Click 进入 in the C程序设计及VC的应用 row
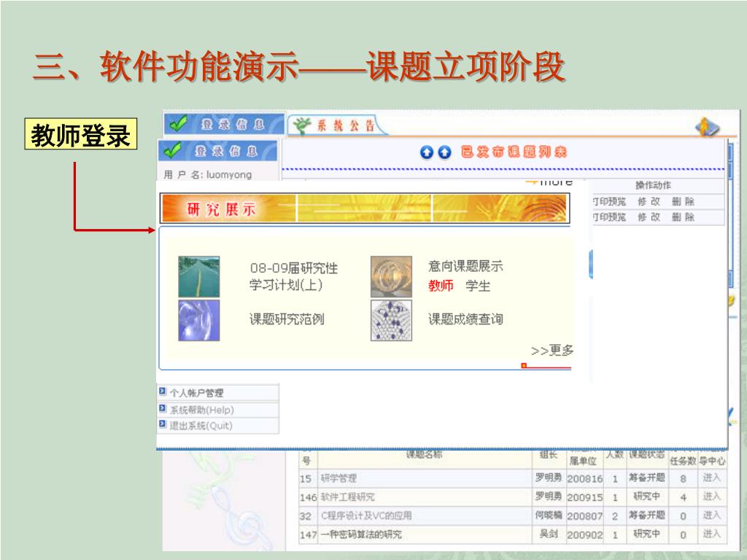Viewport: 747px width, 560px height. [712, 516]
